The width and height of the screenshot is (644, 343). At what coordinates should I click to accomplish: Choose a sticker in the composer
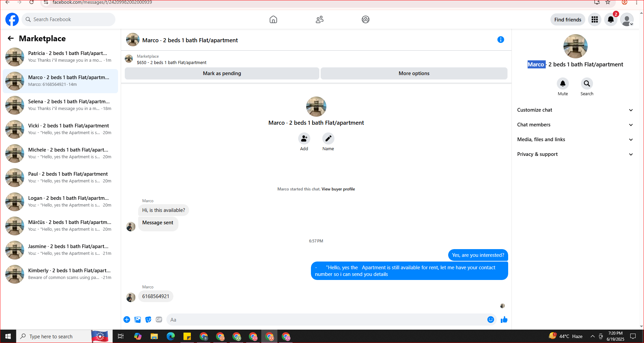pyautogui.click(x=148, y=320)
